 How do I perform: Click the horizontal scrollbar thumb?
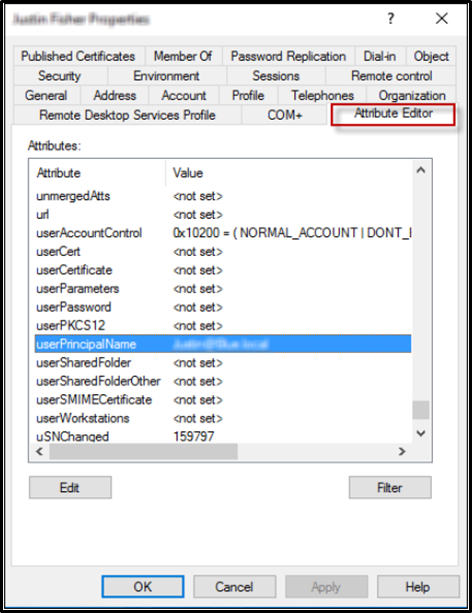click(143, 452)
